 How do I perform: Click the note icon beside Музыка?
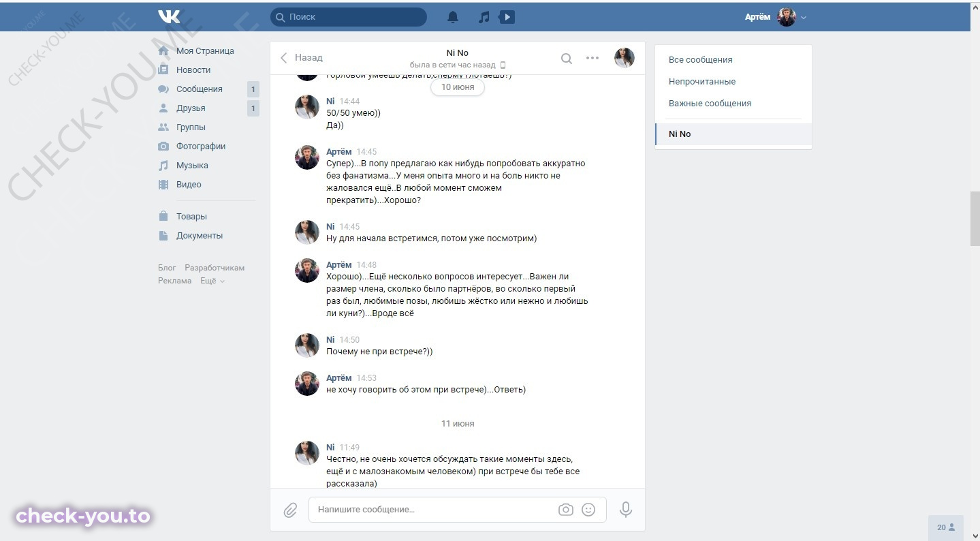click(163, 166)
